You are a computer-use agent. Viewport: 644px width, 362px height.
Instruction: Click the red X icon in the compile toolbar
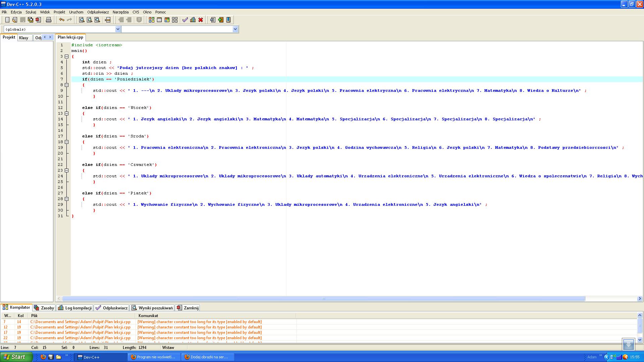coord(201,20)
